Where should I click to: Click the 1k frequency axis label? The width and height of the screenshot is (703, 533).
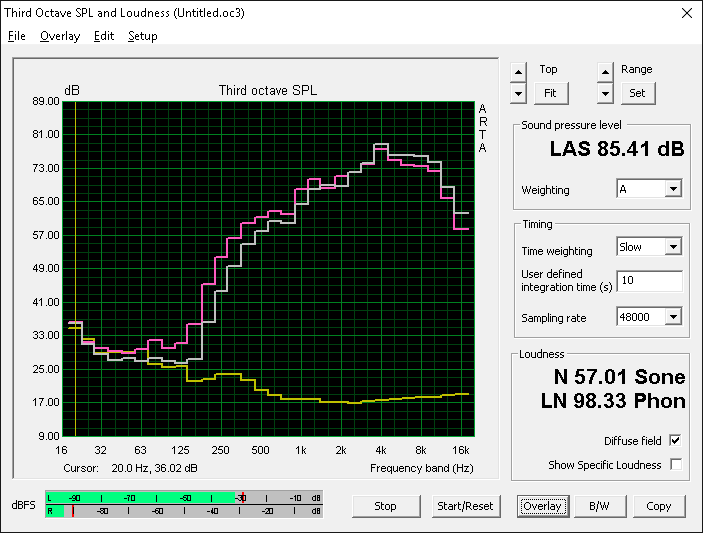(301, 450)
